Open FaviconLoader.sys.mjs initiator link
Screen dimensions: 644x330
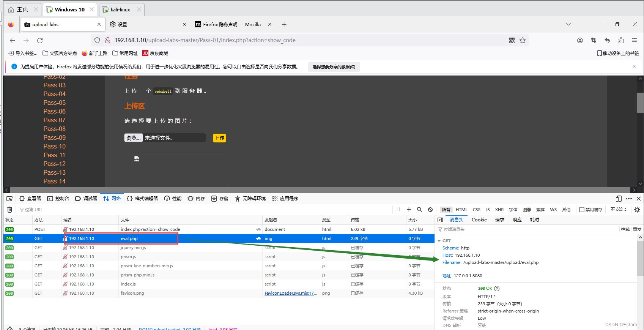coord(291,293)
